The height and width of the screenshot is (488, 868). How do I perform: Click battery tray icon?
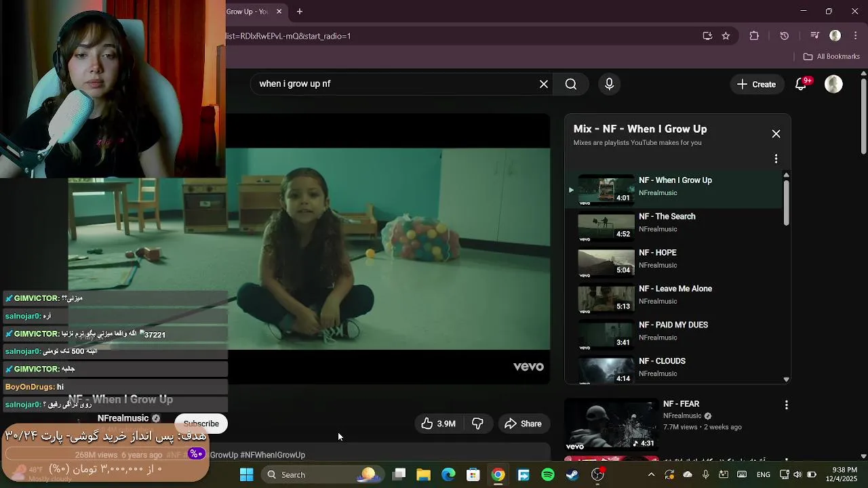812,474
